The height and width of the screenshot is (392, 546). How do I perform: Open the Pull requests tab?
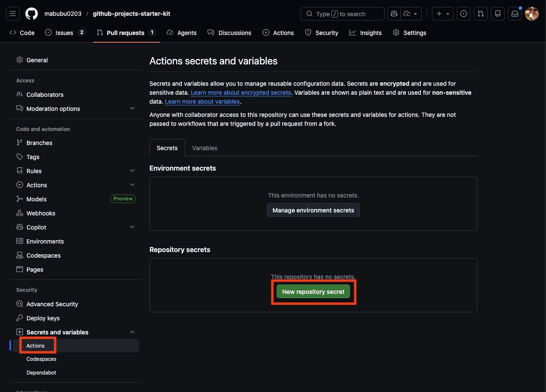coord(126,33)
